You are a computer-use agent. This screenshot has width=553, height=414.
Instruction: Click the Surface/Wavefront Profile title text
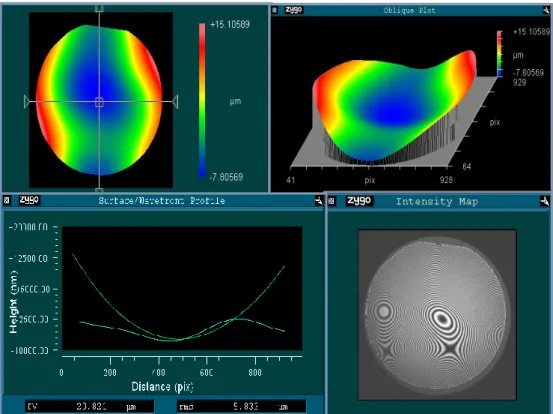tap(162, 201)
